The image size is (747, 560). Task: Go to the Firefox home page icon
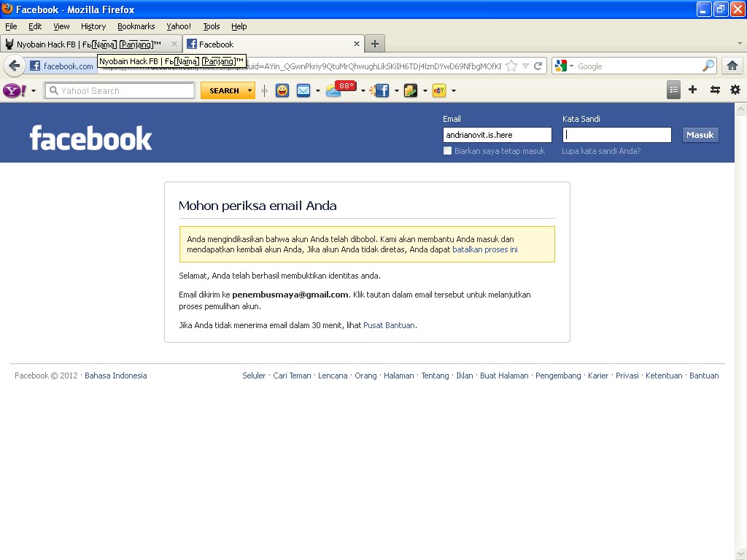[732, 66]
